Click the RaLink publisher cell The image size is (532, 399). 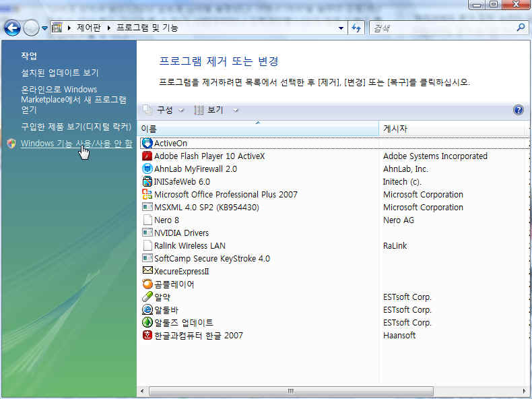click(395, 246)
